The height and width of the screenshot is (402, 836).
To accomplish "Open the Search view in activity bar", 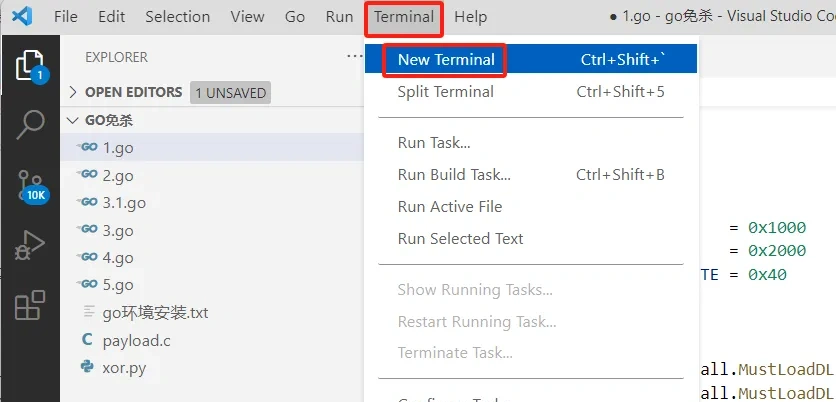I will [30, 125].
